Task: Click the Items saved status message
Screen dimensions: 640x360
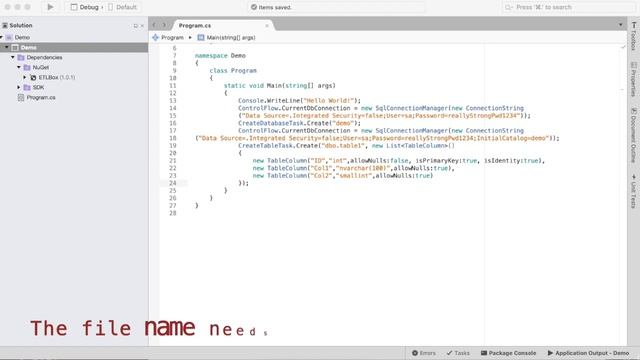Action: point(271,7)
